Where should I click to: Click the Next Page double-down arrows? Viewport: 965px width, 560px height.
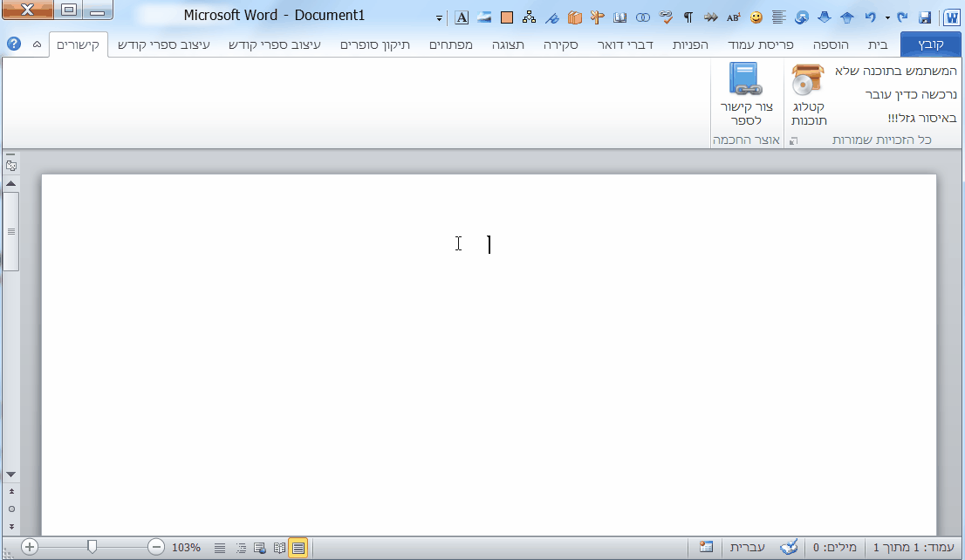[x=11, y=527]
